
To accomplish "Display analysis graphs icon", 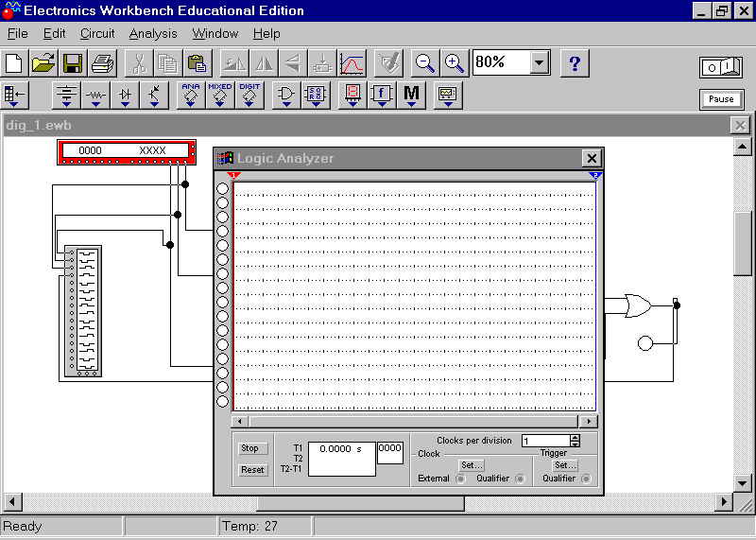I will (352, 63).
